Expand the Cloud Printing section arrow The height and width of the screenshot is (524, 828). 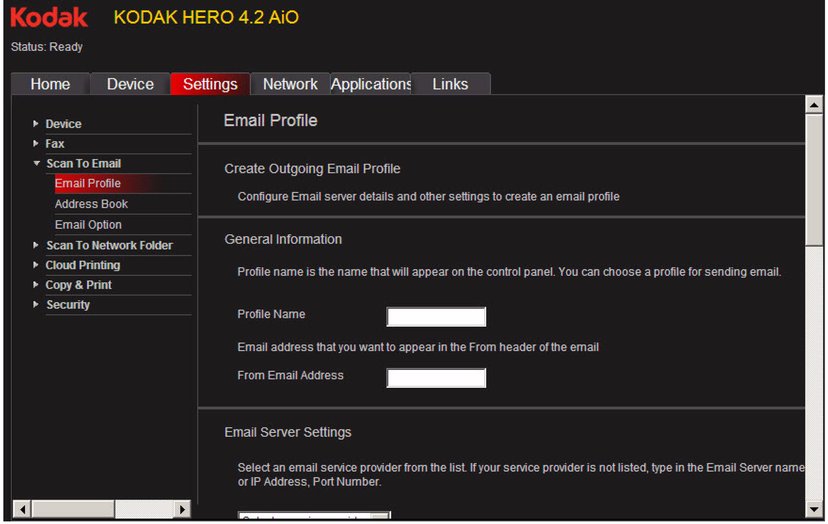tap(36, 265)
